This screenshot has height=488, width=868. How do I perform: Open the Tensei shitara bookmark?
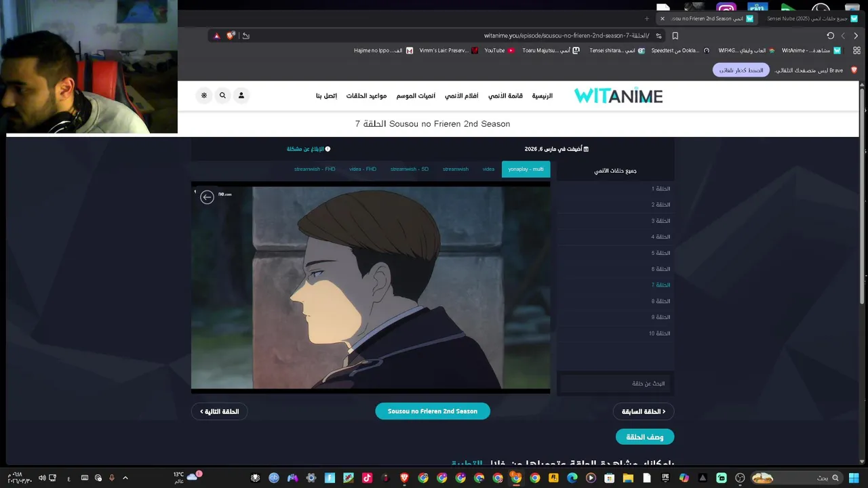(x=617, y=51)
